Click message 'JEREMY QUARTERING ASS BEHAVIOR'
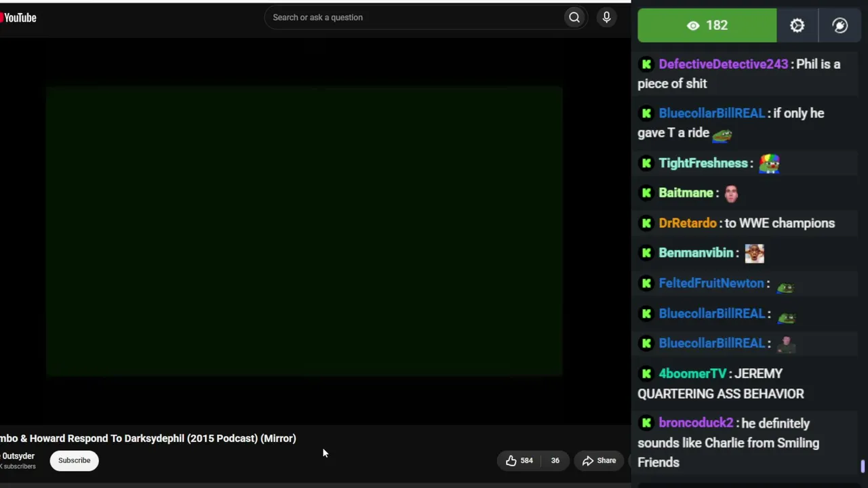 (721, 384)
